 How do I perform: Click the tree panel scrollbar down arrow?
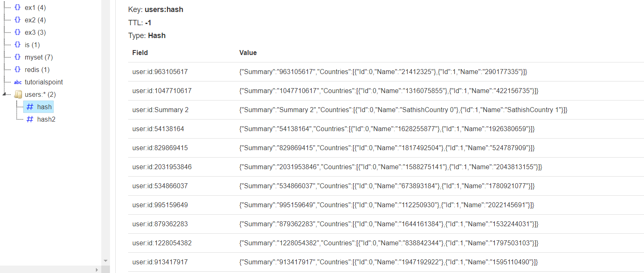point(105,261)
